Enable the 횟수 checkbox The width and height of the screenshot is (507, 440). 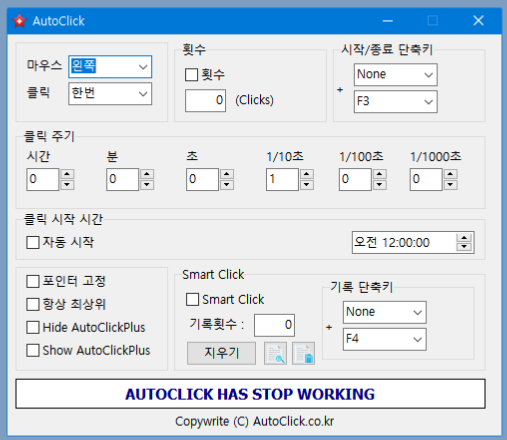pyautogui.click(x=192, y=75)
